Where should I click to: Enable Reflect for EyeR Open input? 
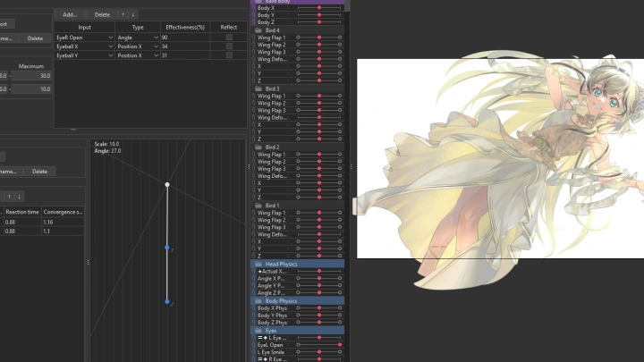229,38
